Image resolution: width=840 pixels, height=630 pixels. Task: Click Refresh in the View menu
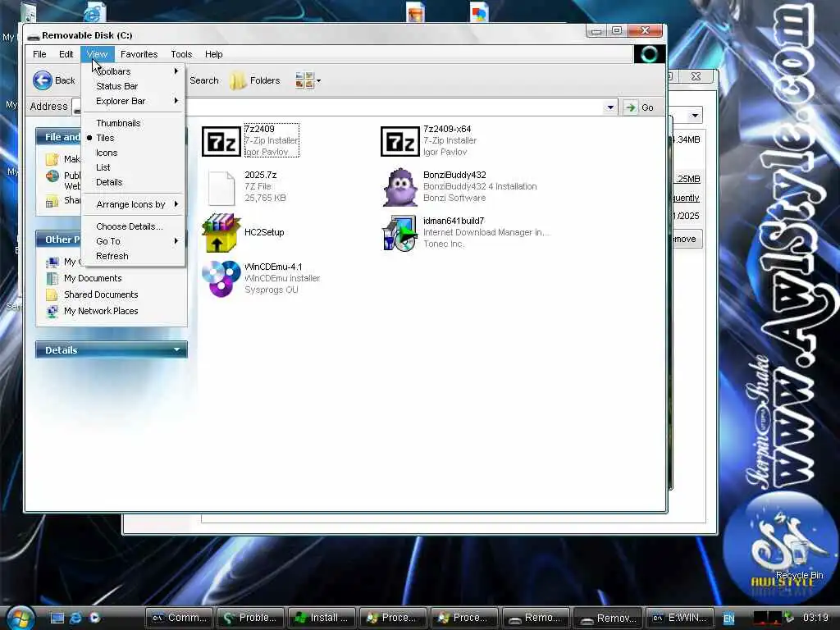(132, 256)
